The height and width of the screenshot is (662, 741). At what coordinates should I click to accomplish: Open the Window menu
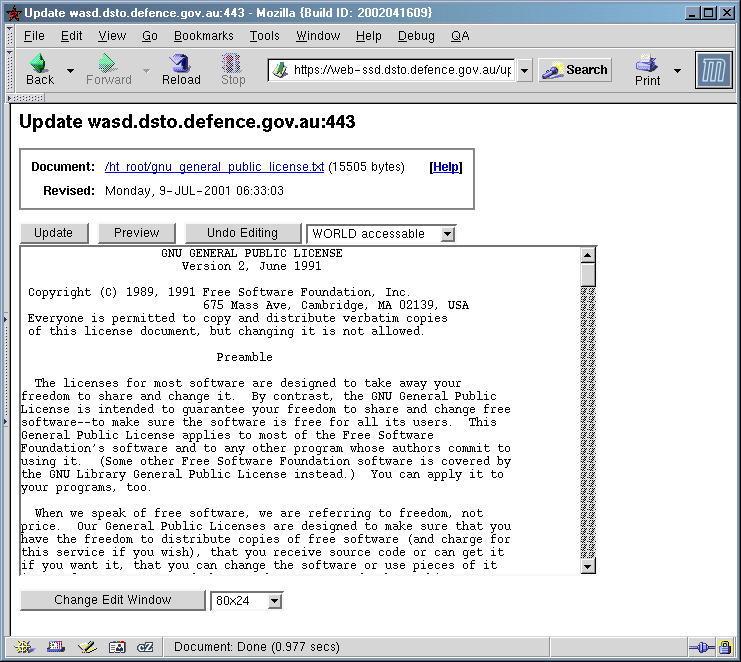pyautogui.click(x=318, y=36)
